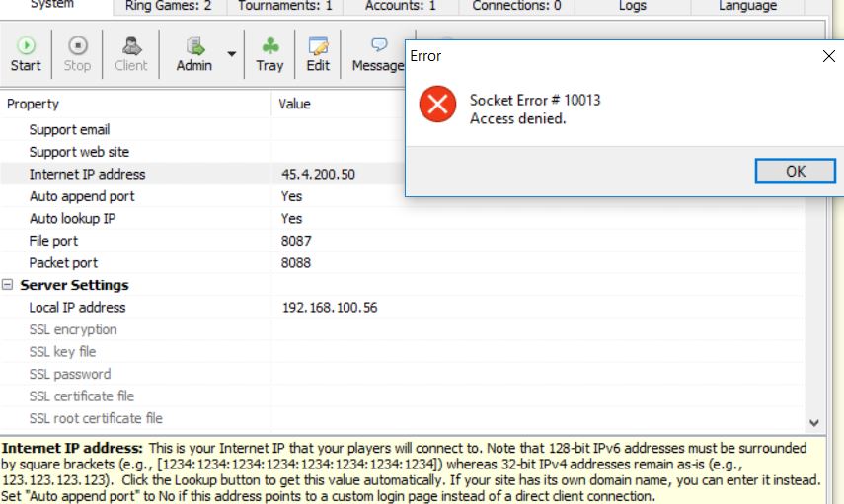Open the Language tab
This screenshot has width=844, height=504.
pyautogui.click(x=747, y=6)
